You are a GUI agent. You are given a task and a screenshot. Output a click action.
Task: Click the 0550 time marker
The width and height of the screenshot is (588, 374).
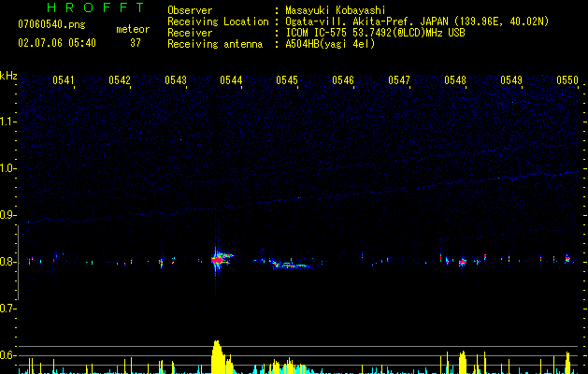(567, 80)
